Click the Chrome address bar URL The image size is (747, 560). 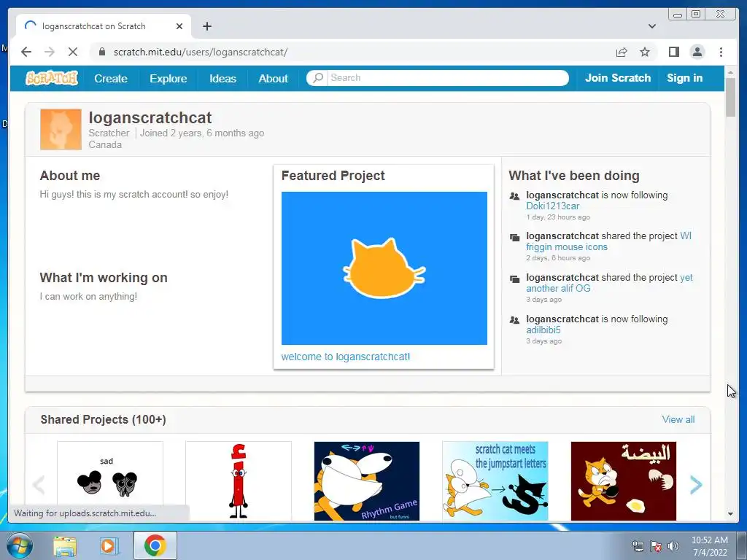coord(200,52)
